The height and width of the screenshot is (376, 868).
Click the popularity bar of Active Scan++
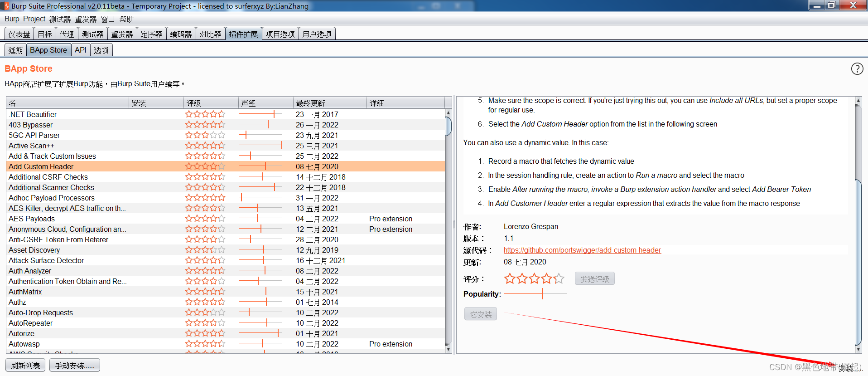click(x=260, y=146)
